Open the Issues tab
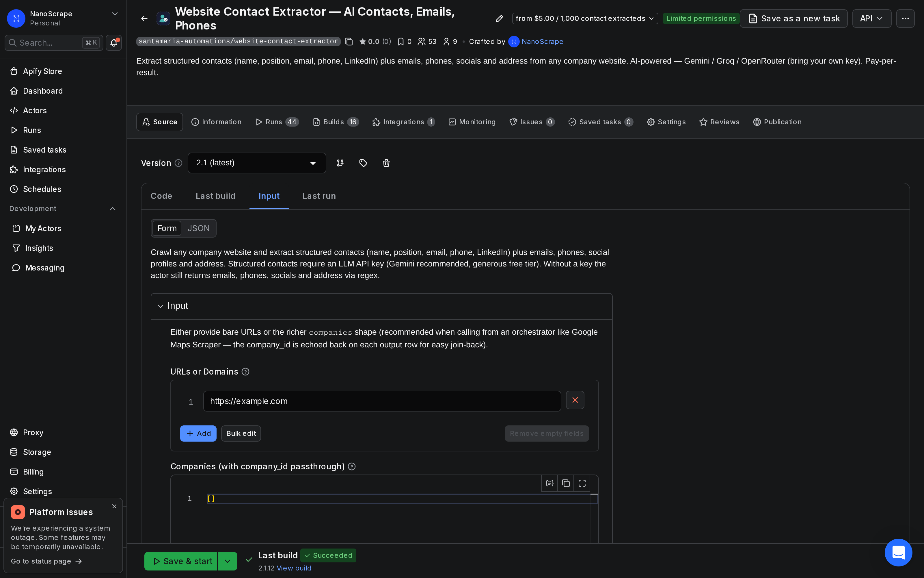Image resolution: width=924 pixels, height=578 pixels. click(x=532, y=122)
